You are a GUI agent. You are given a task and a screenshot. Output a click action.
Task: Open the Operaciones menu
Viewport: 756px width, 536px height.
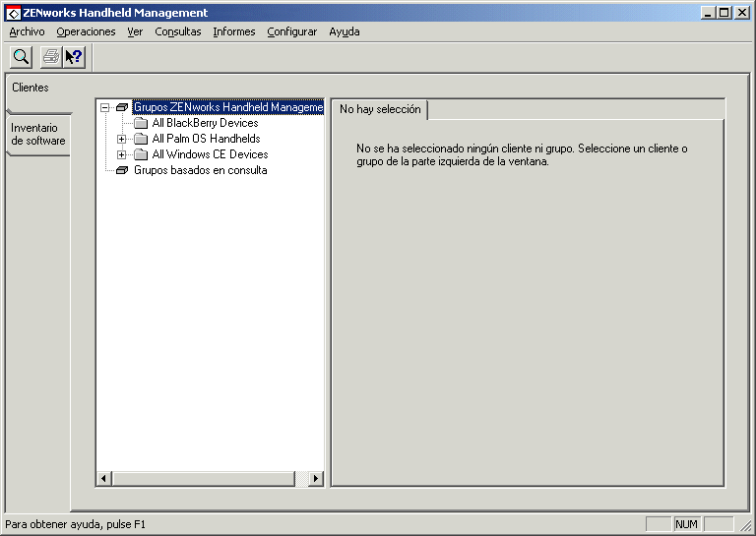coord(86,31)
